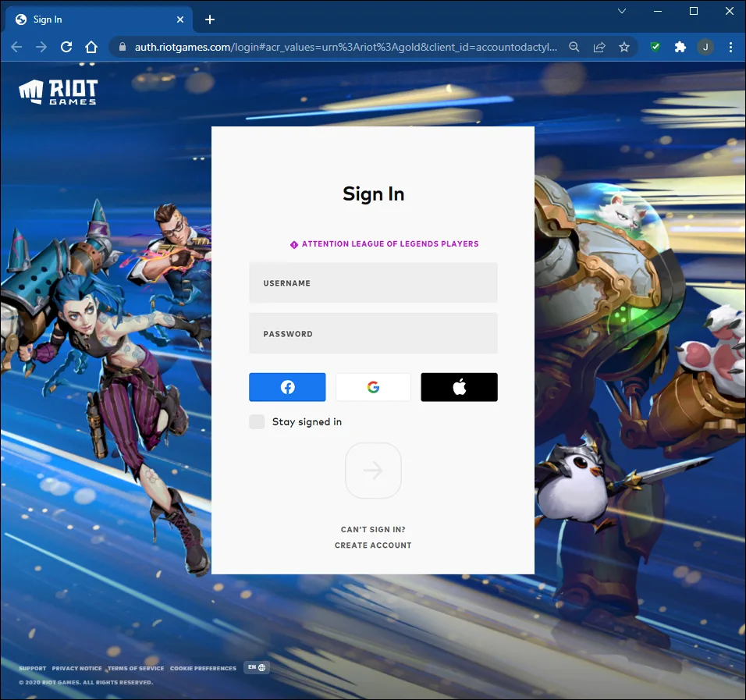Open the Support footer link
This screenshot has height=700, width=746.
click(32, 668)
